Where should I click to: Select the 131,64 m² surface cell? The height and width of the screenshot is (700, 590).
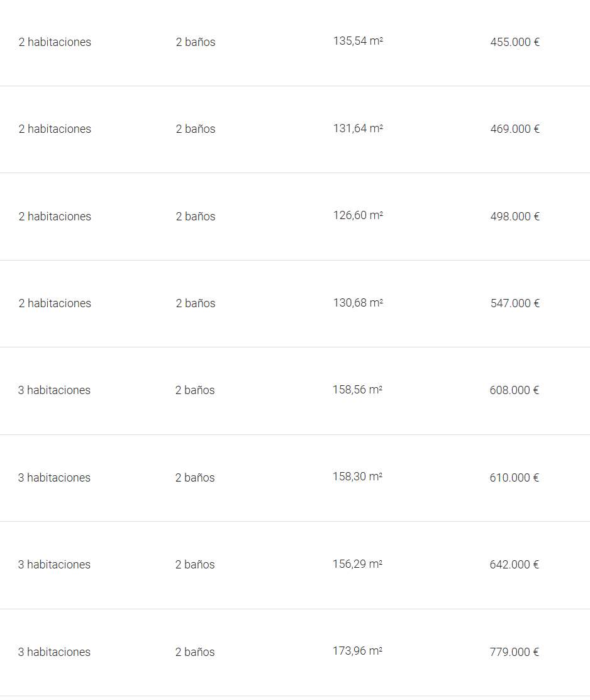(358, 128)
